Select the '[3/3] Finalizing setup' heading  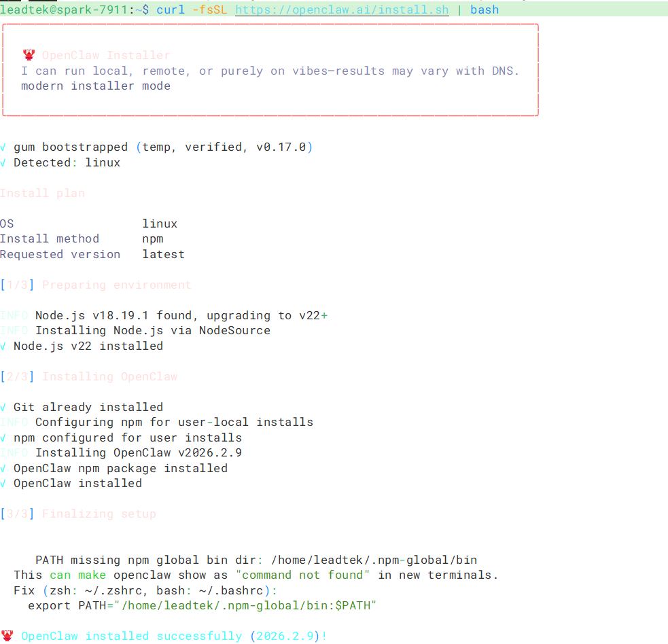pyautogui.click(x=78, y=514)
